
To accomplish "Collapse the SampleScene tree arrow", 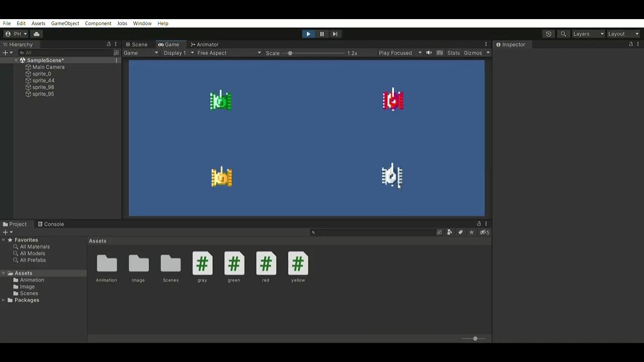I will (x=16, y=60).
